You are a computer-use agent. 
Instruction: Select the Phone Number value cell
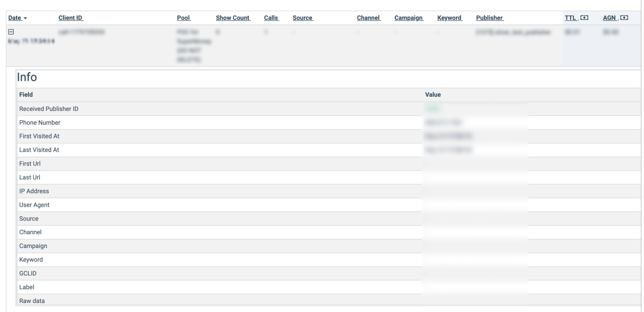475,122
